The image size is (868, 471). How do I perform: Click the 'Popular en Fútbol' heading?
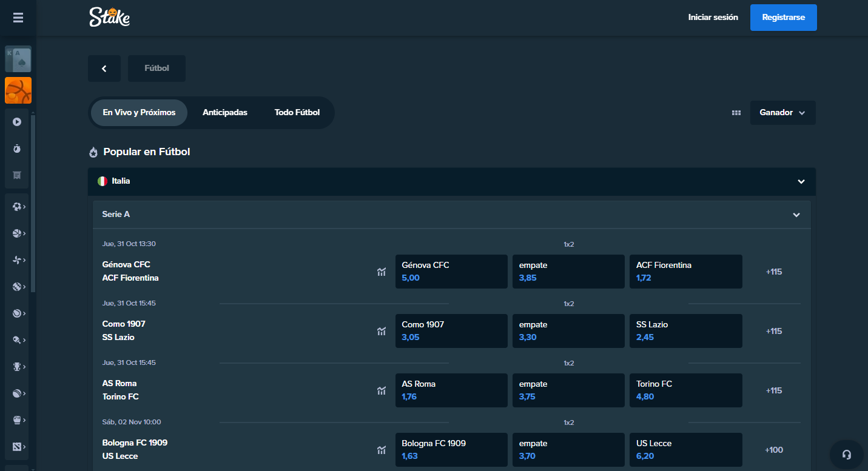[x=147, y=152]
